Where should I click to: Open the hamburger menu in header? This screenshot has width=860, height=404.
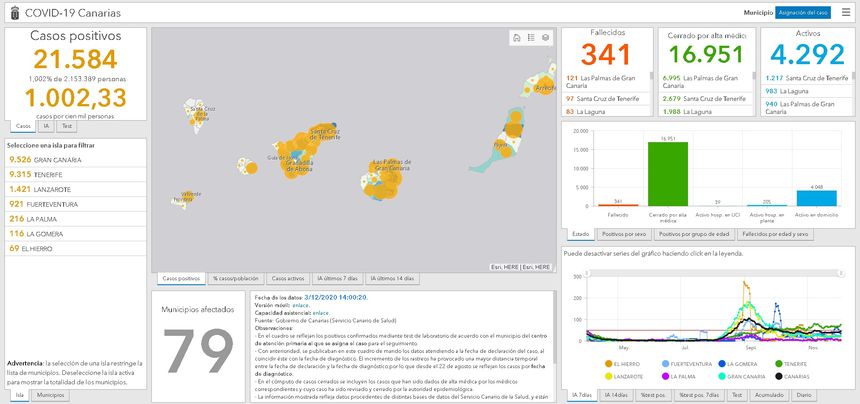(844, 12)
